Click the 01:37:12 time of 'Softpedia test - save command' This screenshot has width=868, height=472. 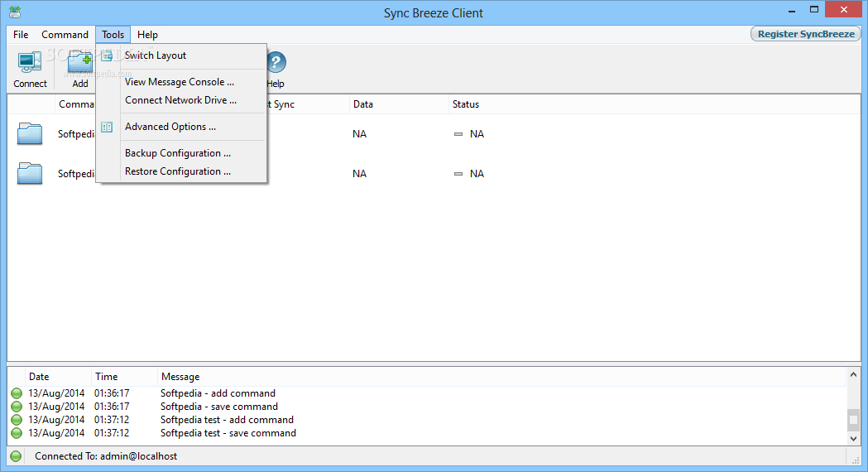(112, 433)
